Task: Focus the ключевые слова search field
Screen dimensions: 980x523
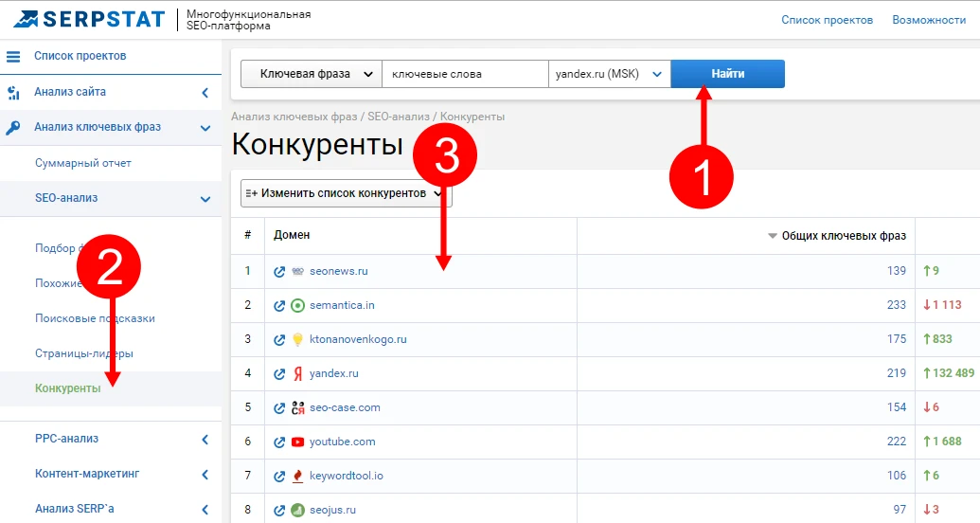Action: click(465, 74)
